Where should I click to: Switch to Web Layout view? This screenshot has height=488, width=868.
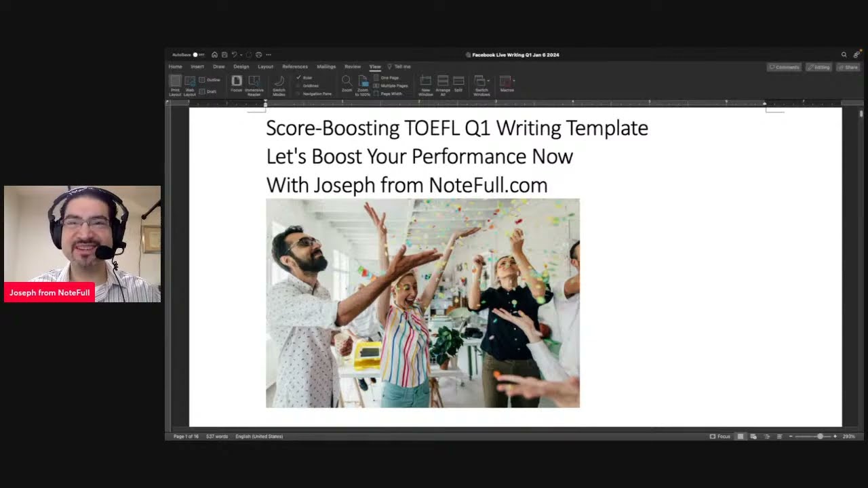point(190,85)
